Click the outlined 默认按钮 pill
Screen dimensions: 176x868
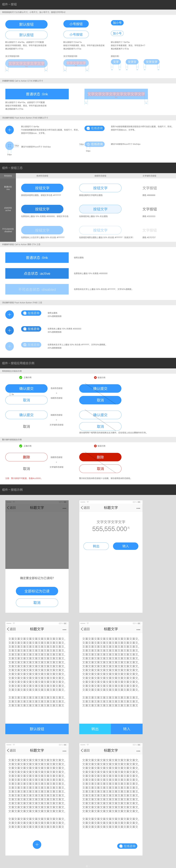26,35
